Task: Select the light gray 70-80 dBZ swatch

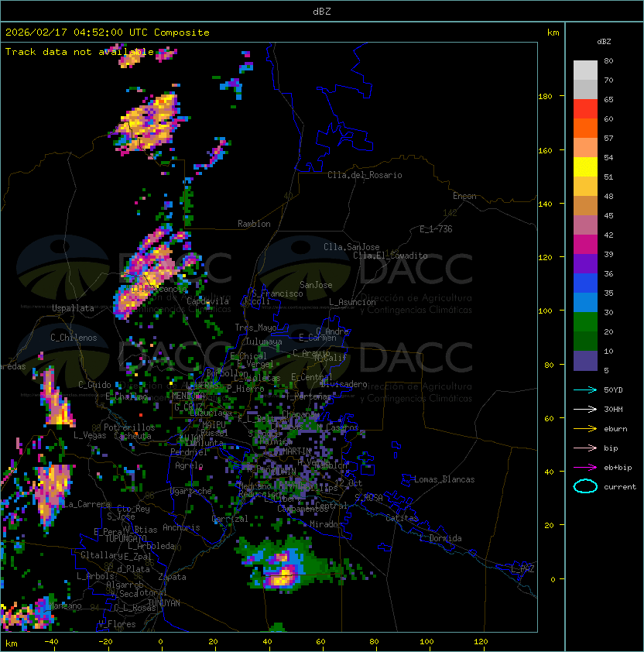Action: pyautogui.click(x=585, y=70)
